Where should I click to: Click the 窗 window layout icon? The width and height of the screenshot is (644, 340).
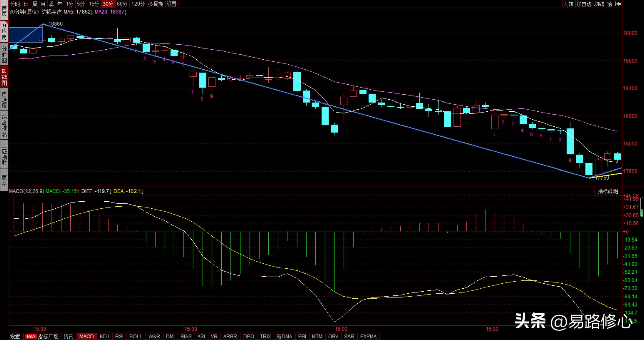pyautogui.click(x=610, y=4)
